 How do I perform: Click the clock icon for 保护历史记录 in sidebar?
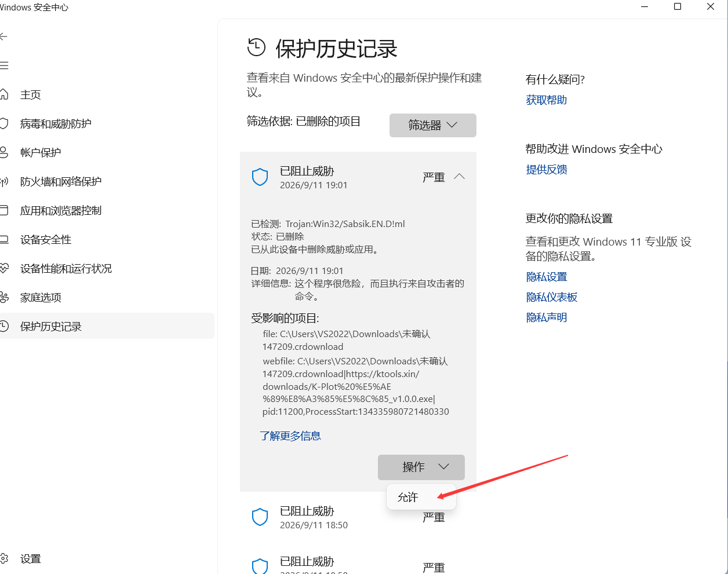pos(4,326)
